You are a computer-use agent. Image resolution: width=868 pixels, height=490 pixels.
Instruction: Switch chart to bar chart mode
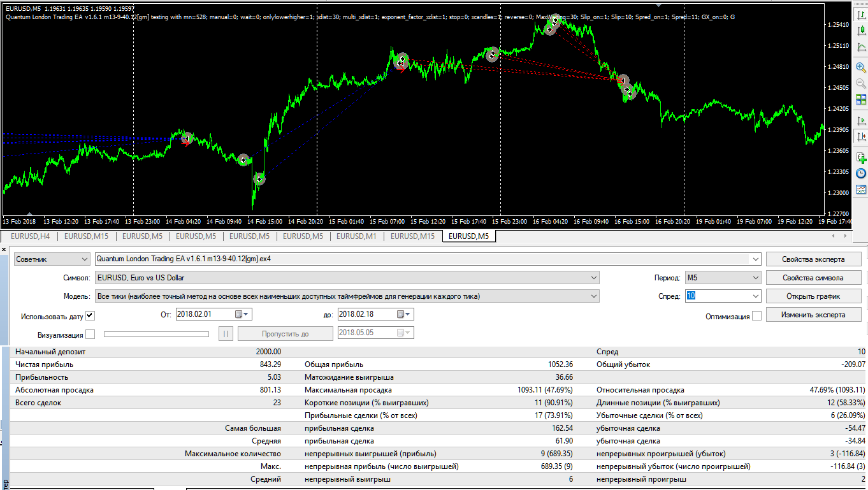(x=861, y=14)
